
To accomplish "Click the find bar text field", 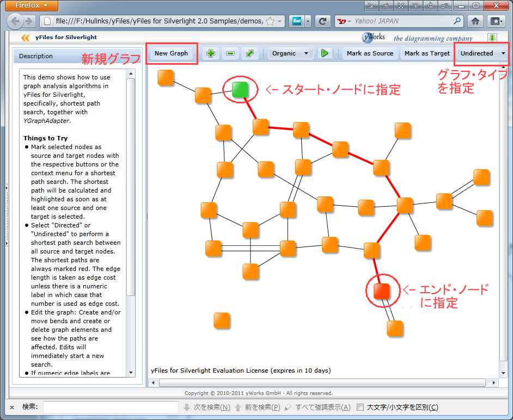I will click(x=111, y=407).
